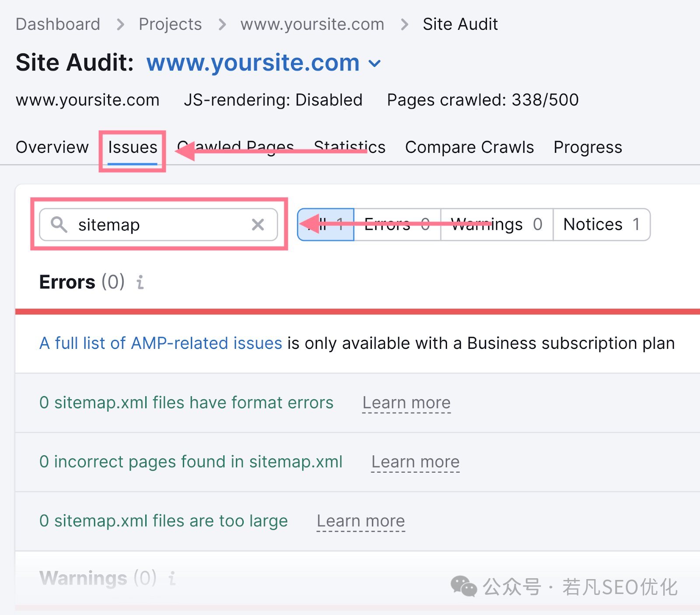Open the Progress tab
700x615 pixels.
click(588, 147)
